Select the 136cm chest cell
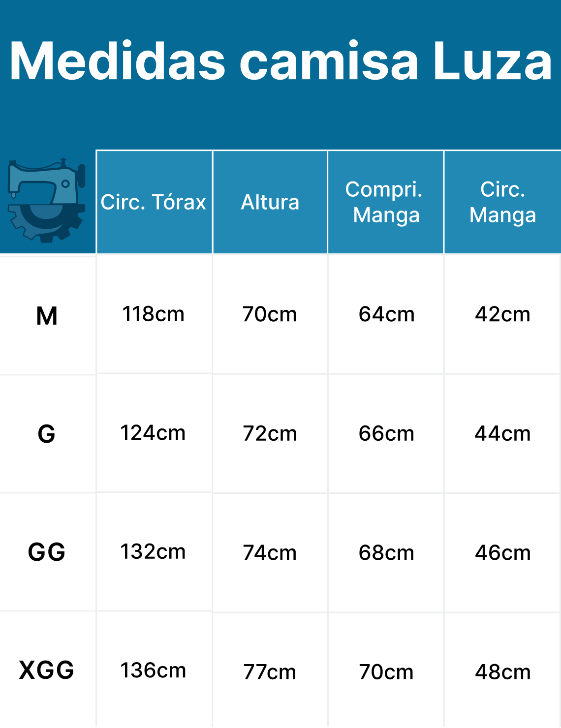 click(x=154, y=671)
